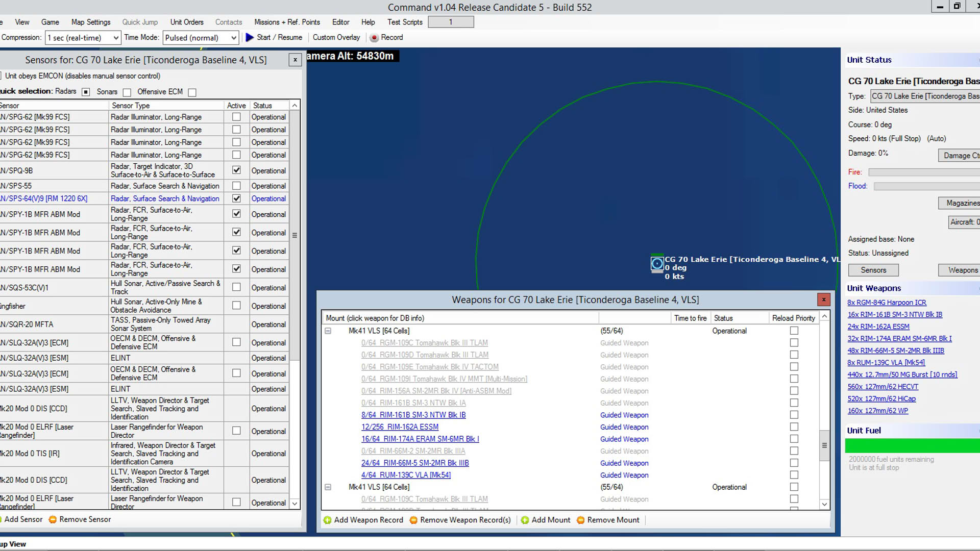The image size is (980, 551).
Task: Open the Map Settings menu
Action: click(91, 22)
